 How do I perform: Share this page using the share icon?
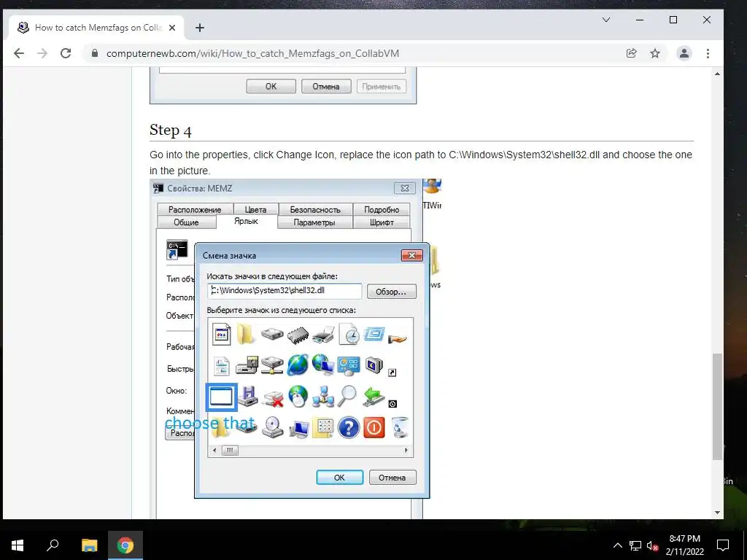[x=632, y=53]
